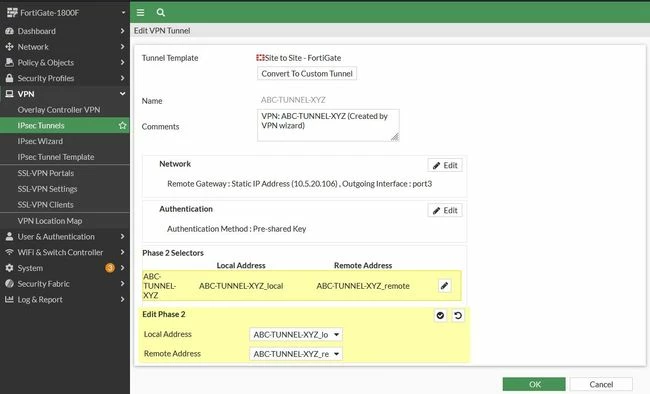Expand Policy & Objects chevron
The image size is (650, 394).
(x=122, y=62)
